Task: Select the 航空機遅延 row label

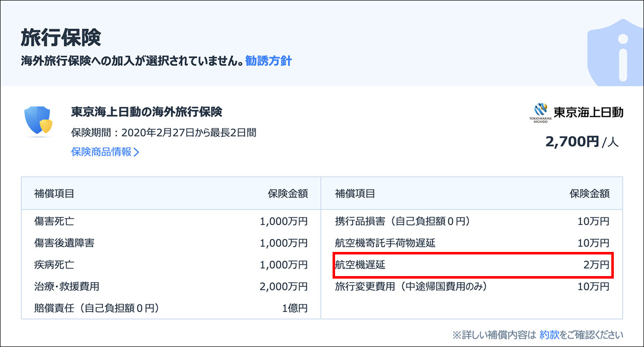Action: 360,265
